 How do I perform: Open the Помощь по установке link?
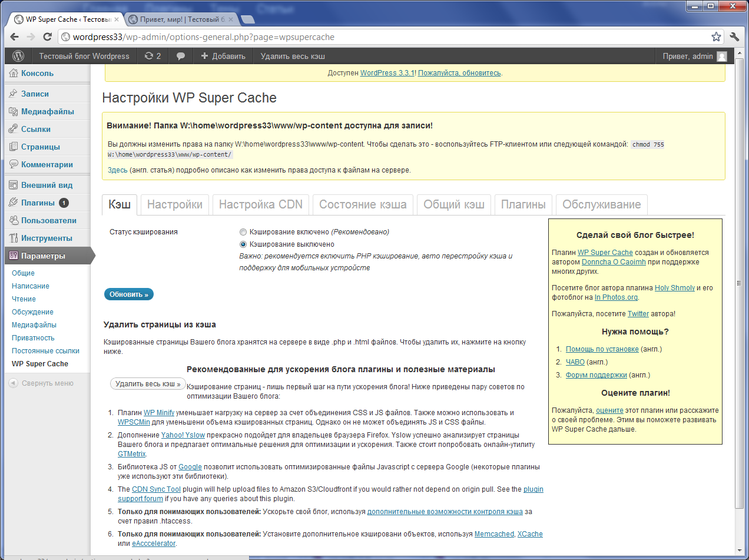coord(602,349)
